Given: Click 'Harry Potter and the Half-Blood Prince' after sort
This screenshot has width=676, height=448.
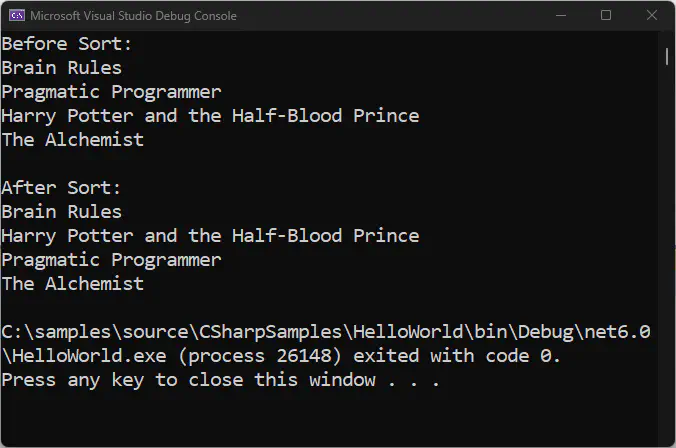Looking at the screenshot, I should click(x=210, y=236).
